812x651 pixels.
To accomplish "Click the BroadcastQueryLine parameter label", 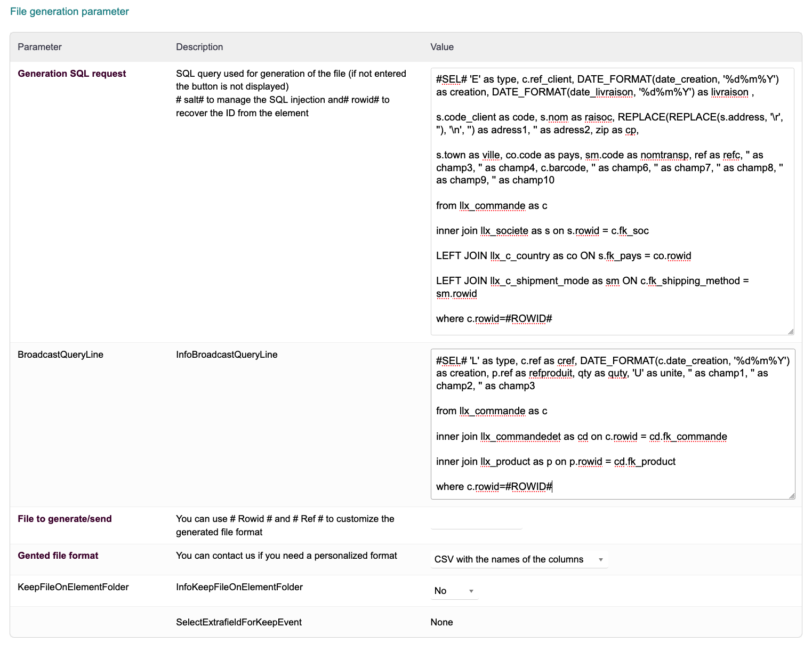I will point(60,355).
